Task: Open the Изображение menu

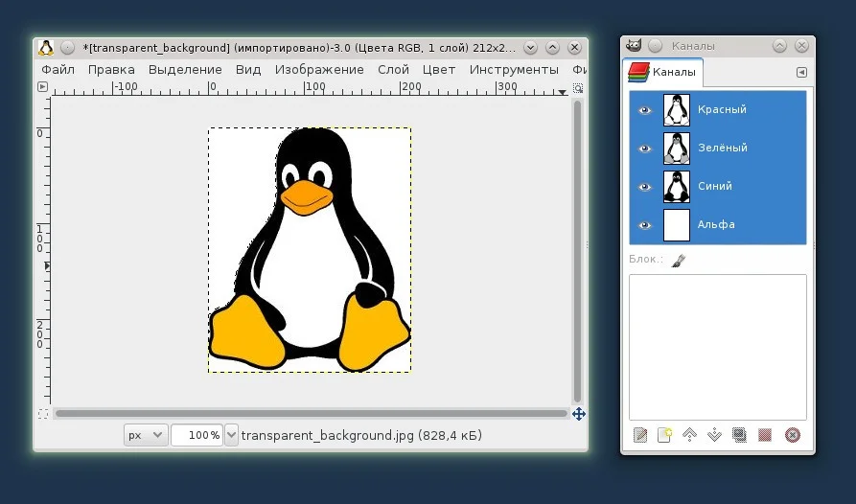Action: point(319,70)
